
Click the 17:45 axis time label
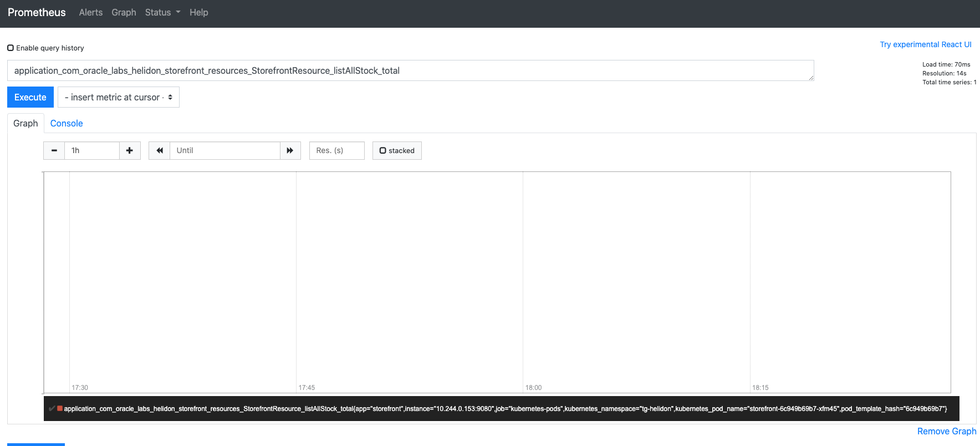click(307, 388)
